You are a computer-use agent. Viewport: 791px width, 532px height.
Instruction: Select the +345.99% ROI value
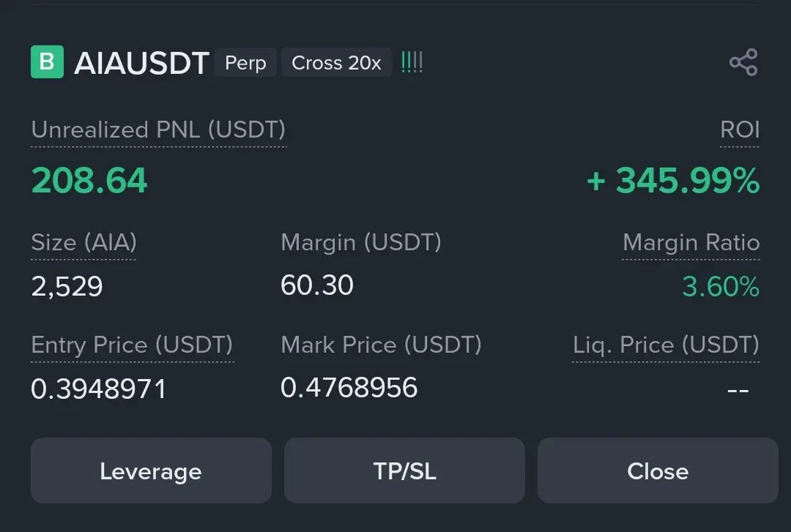(673, 181)
